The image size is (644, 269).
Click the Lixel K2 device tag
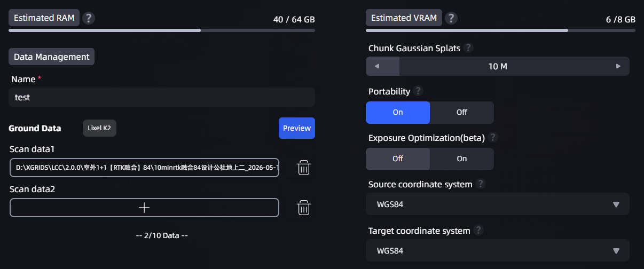[99, 128]
